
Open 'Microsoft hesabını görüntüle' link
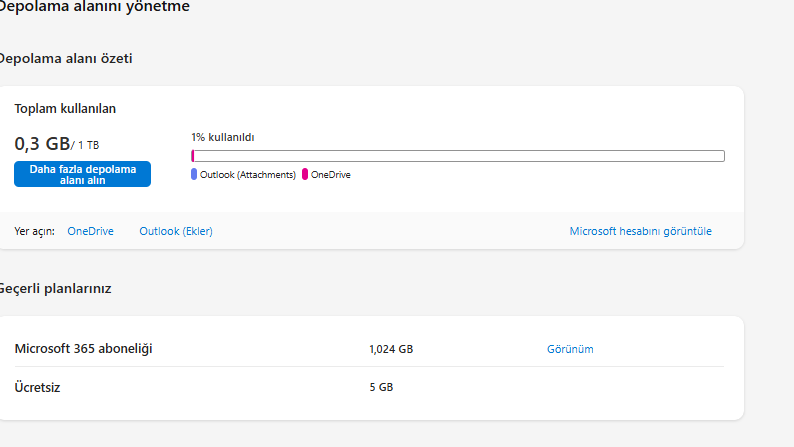click(x=641, y=231)
